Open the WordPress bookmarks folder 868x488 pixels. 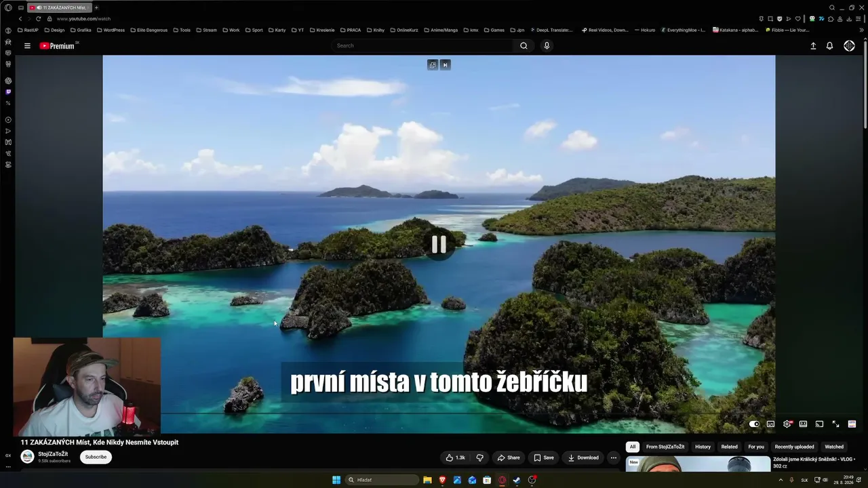110,30
